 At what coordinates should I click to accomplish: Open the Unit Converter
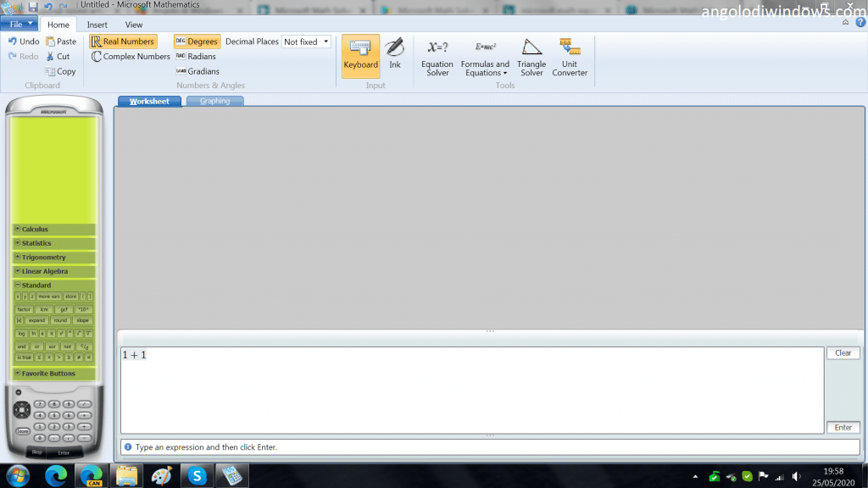tap(570, 57)
